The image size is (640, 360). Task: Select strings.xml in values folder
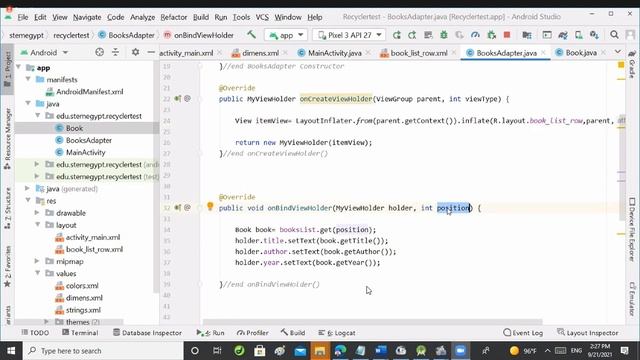[83, 310]
